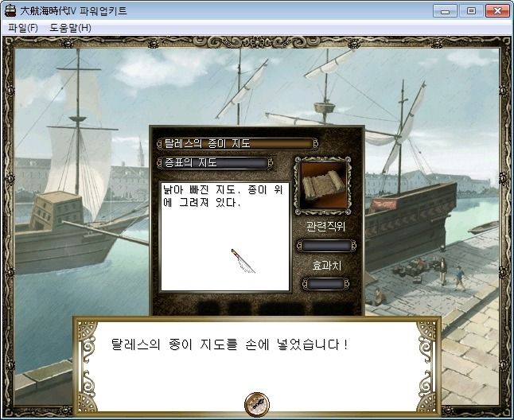
Task: Click the person sitting on the dock
Action: pos(380,297)
